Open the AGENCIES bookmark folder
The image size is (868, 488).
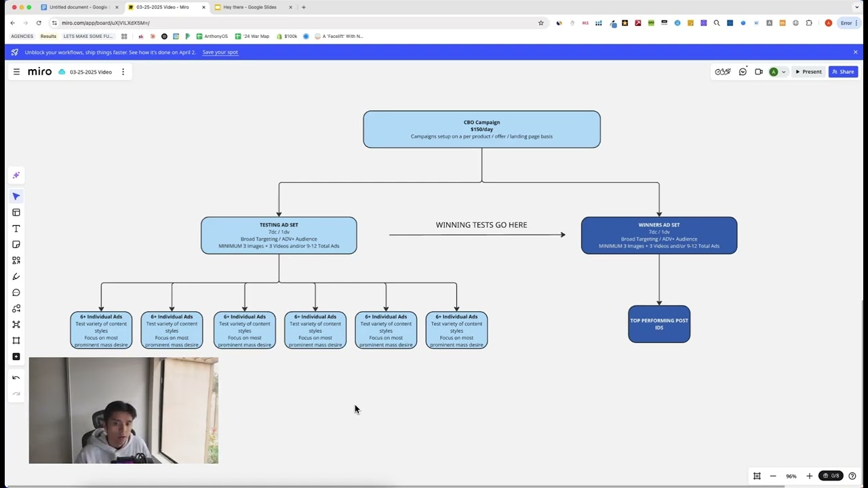click(x=22, y=36)
